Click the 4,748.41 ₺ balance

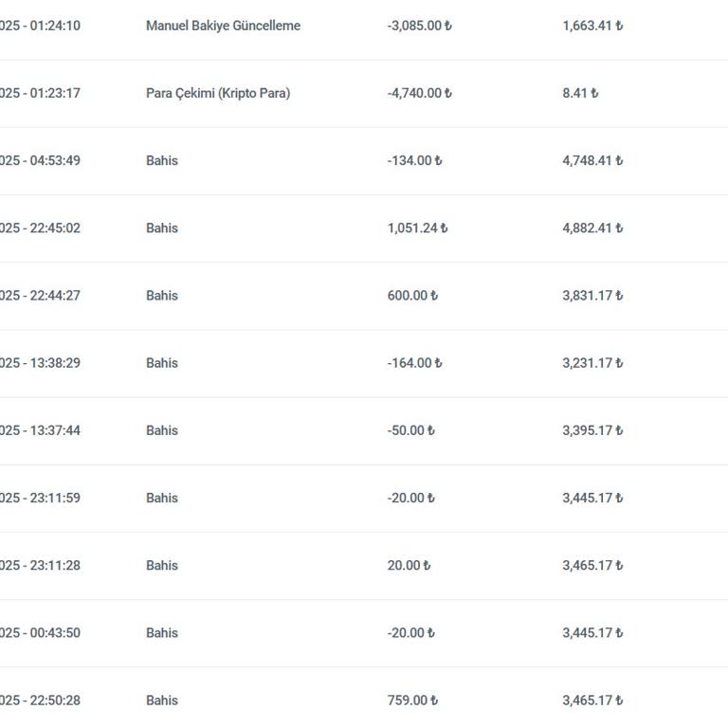592,160
